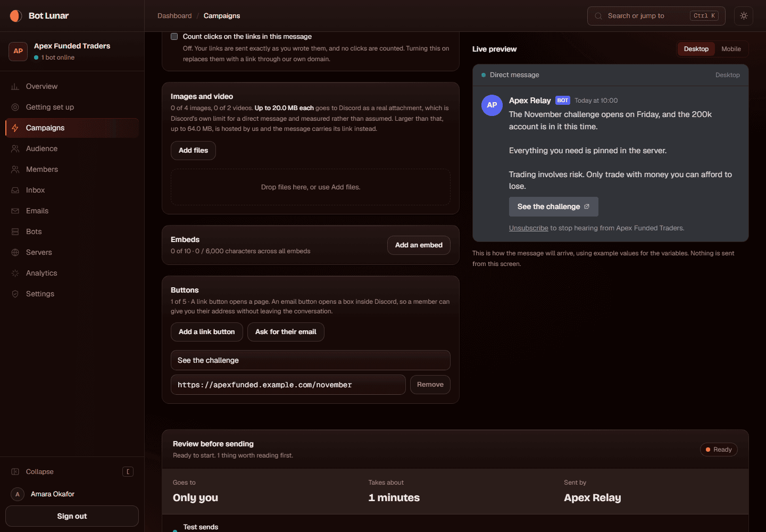
Task: Click the Apex Funded Traders AP avatar
Action: point(18,51)
